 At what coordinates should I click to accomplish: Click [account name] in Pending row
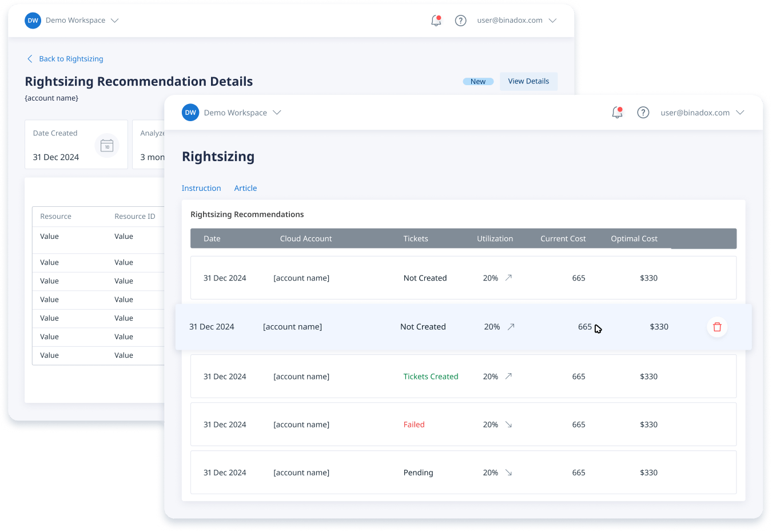coord(301,473)
